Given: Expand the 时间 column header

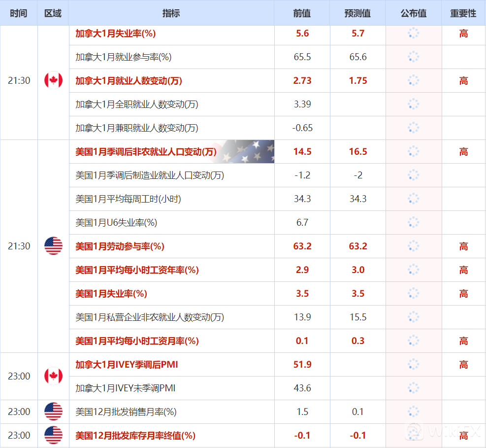Looking at the screenshot, I should 18,13.
